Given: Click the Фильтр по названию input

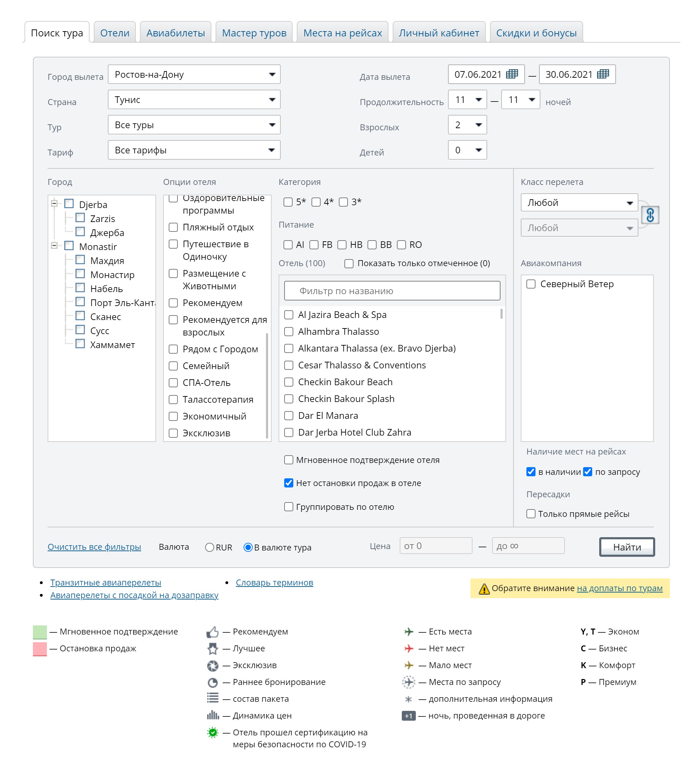Looking at the screenshot, I should (x=392, y=291).
